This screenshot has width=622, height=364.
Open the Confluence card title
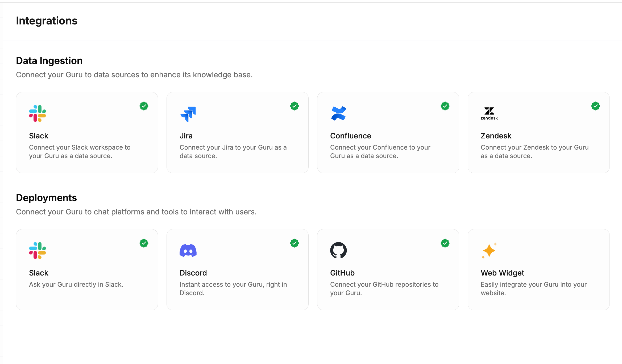pos(350,136)
